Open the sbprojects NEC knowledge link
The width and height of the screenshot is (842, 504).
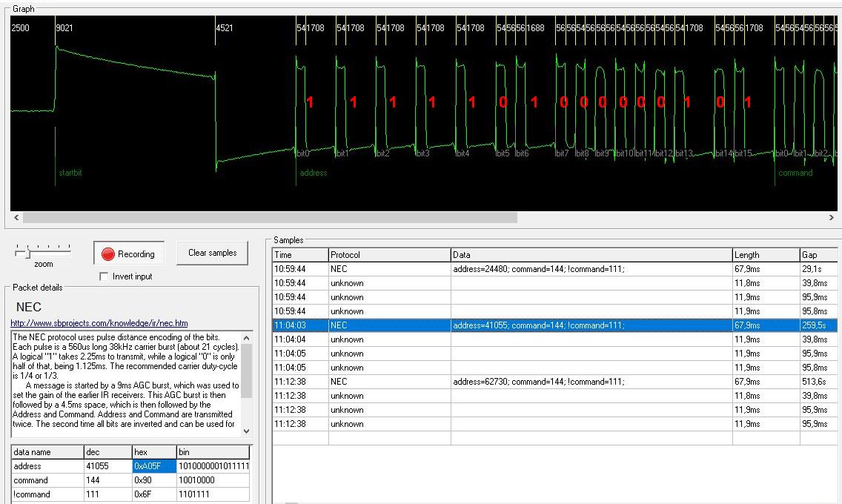99,323
